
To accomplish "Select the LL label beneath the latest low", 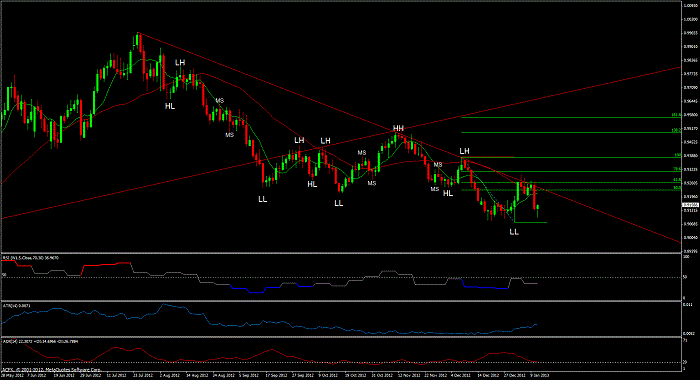I will (x=514, y=232).
